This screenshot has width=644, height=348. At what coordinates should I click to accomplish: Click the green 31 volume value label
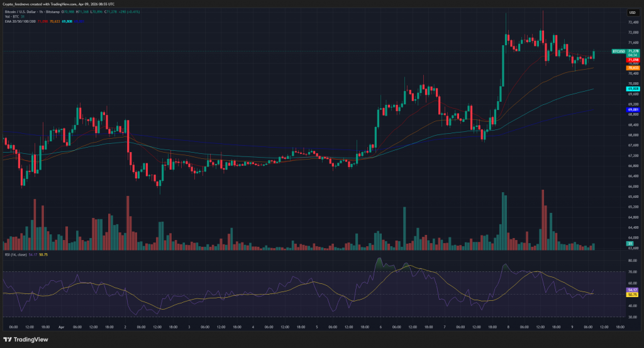[x=630, y=243]
